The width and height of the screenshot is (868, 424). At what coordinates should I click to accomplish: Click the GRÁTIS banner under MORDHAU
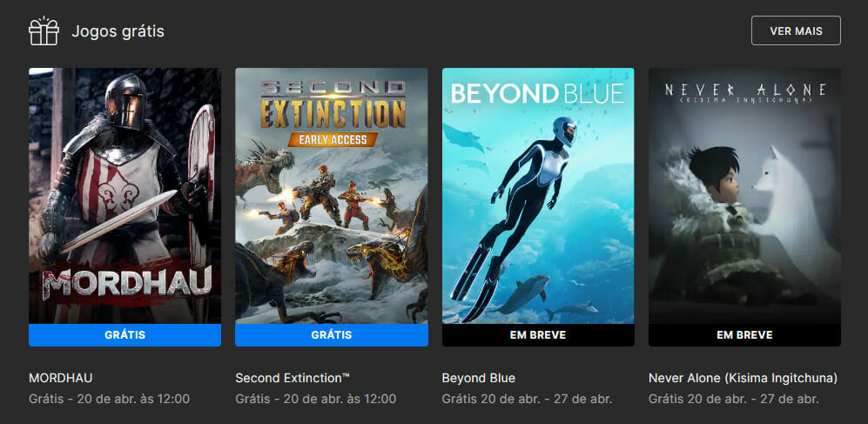pos(124,335)
